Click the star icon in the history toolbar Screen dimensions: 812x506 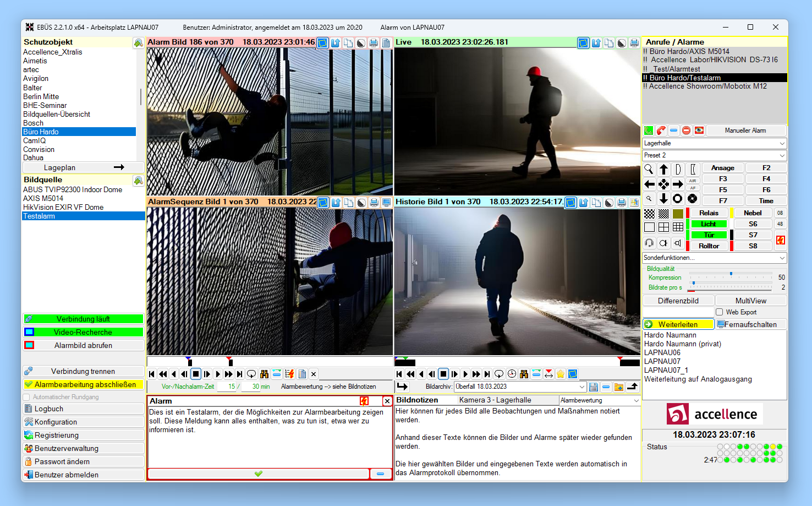[x=560, y=374]
